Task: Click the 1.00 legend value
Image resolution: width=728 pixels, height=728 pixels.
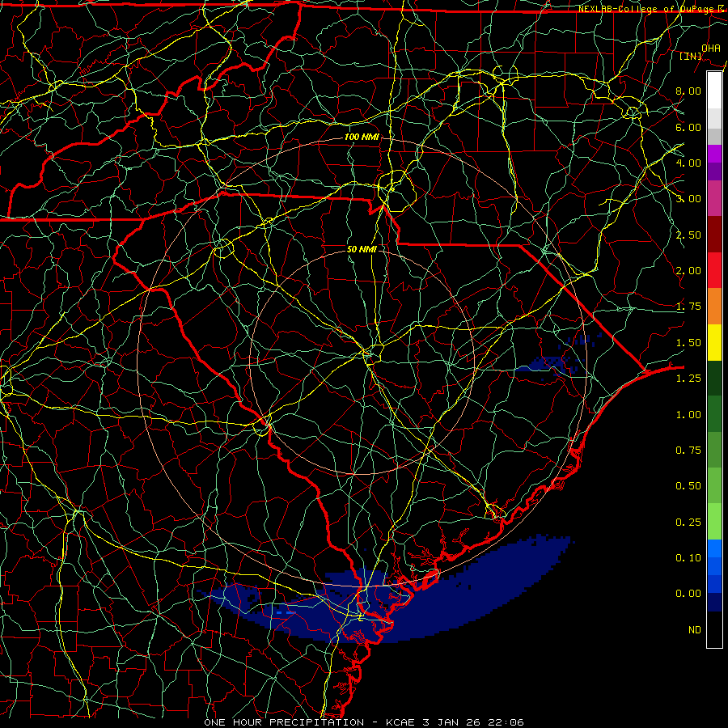Action: pos(688,415)
